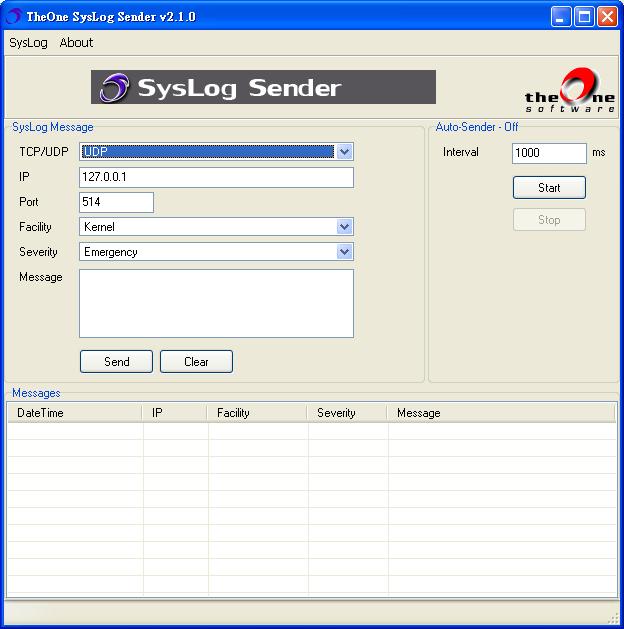Click the Severity label text
The height and width of the screenshot is (629, 624).
click(x=38, y=252)
